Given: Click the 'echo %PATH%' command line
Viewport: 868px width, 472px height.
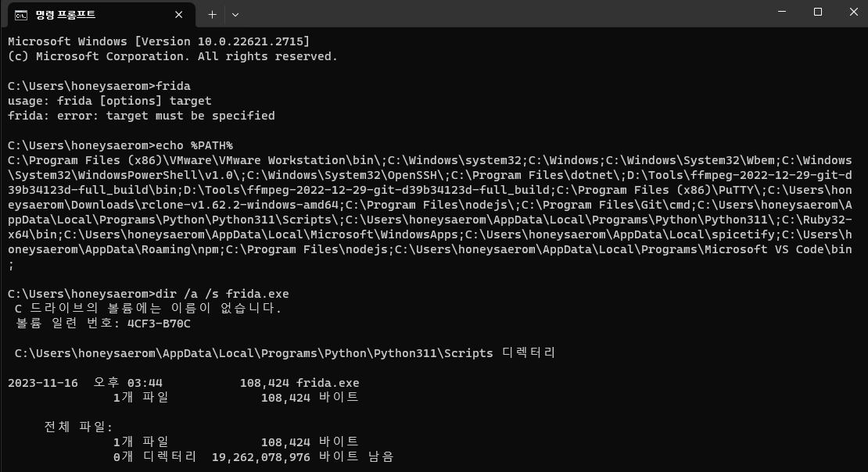Looking at the screenshot, I should [x=194, y=145].
